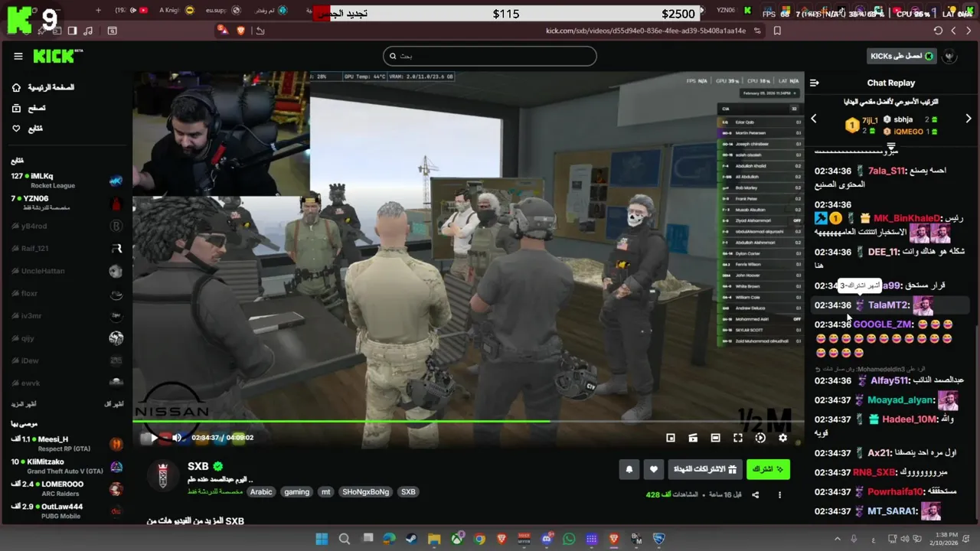
Task: Collapse the Chat Replay panel
Action: click(x=815, y=83)
